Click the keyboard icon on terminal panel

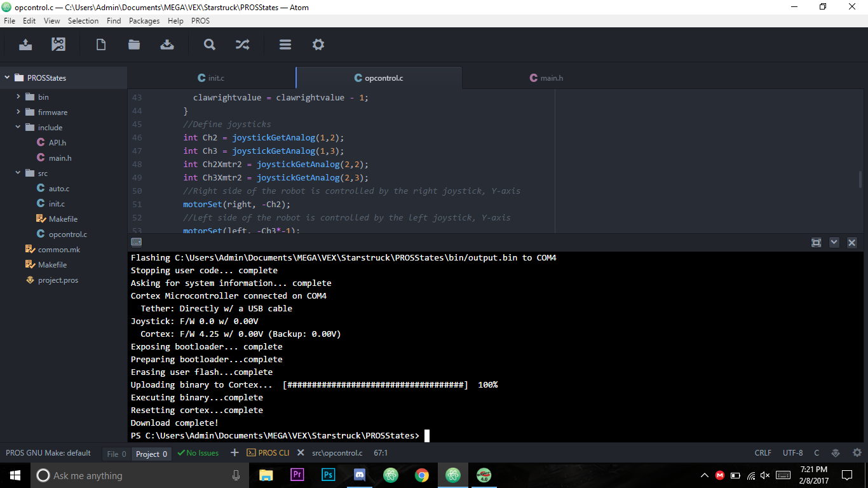coord(136,242)
